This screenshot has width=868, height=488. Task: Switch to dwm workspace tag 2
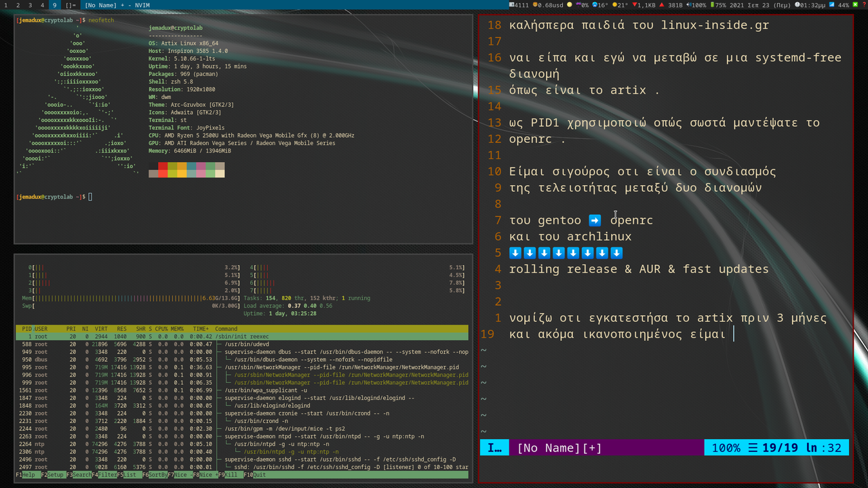[18, 5]
